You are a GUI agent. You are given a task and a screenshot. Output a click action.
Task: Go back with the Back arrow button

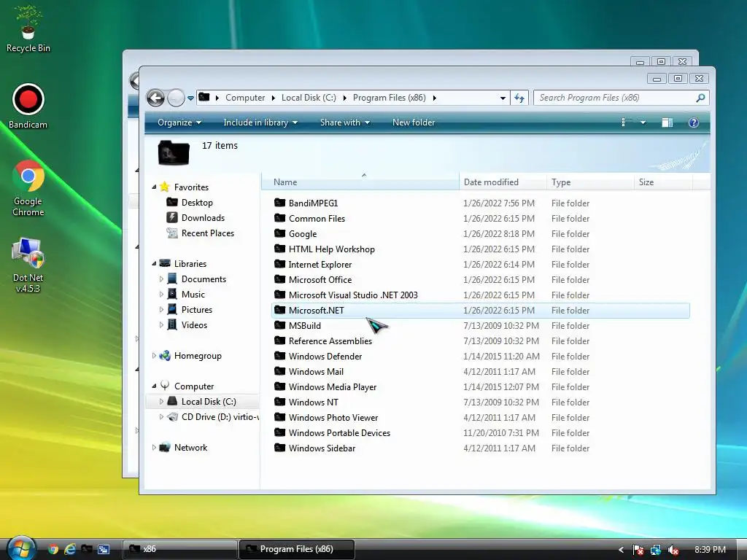[156, 98]
